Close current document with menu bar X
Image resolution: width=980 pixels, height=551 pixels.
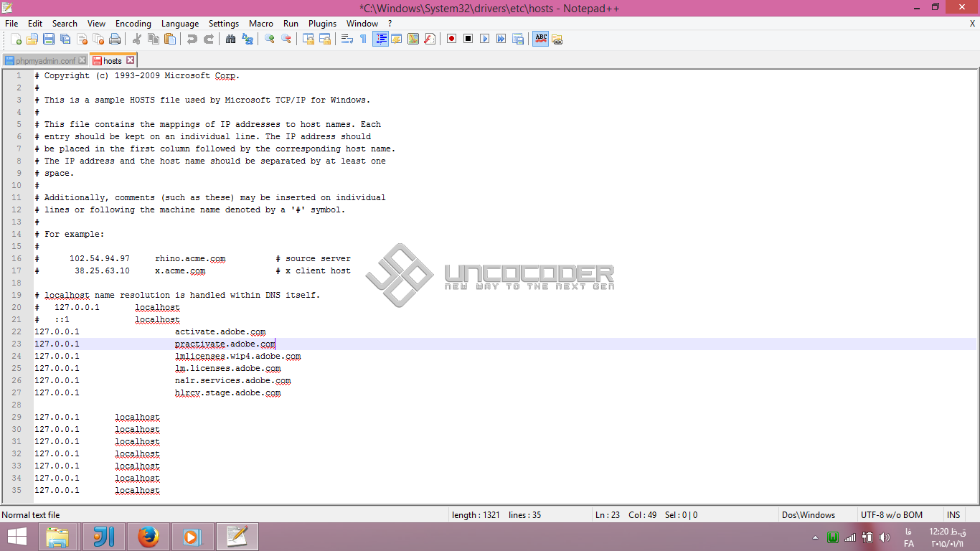tap(972, 24)
